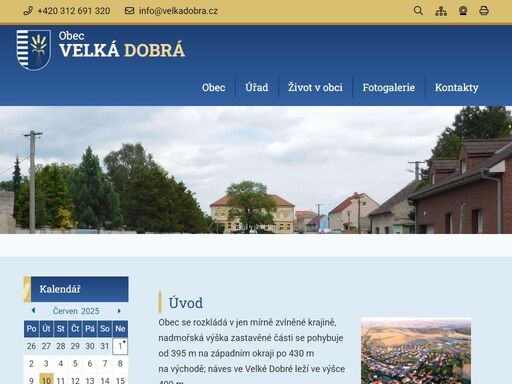This screenshot has width=512, height=384.
Task: Go to previous month in calendar
Action: coord(33,310)
